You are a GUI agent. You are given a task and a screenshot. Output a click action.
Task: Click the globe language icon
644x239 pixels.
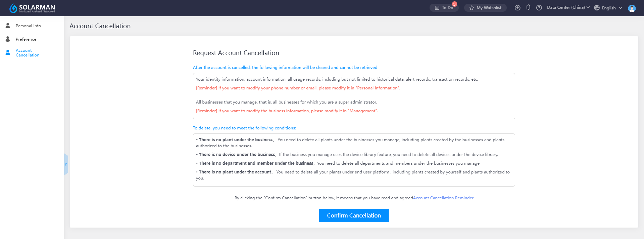pos(597,8)
